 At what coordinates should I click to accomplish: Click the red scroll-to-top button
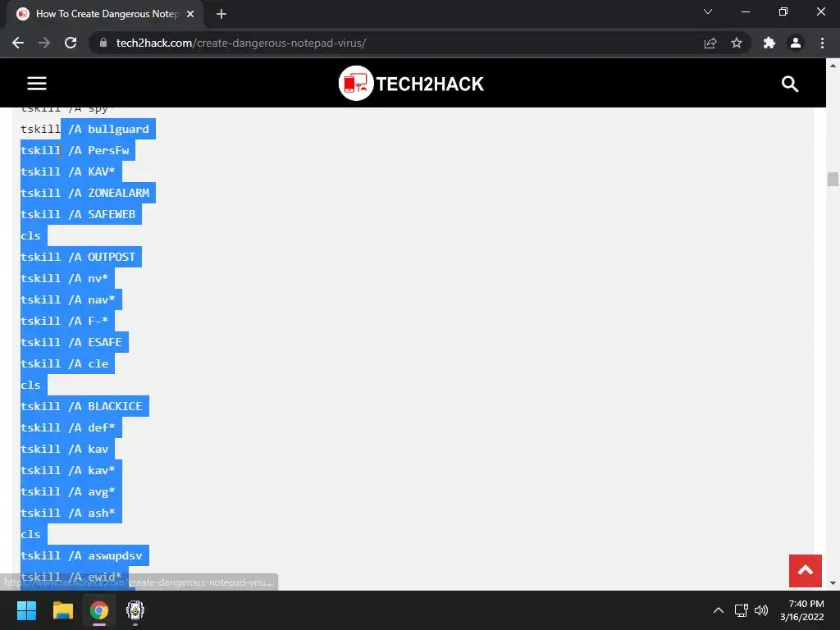806,571
